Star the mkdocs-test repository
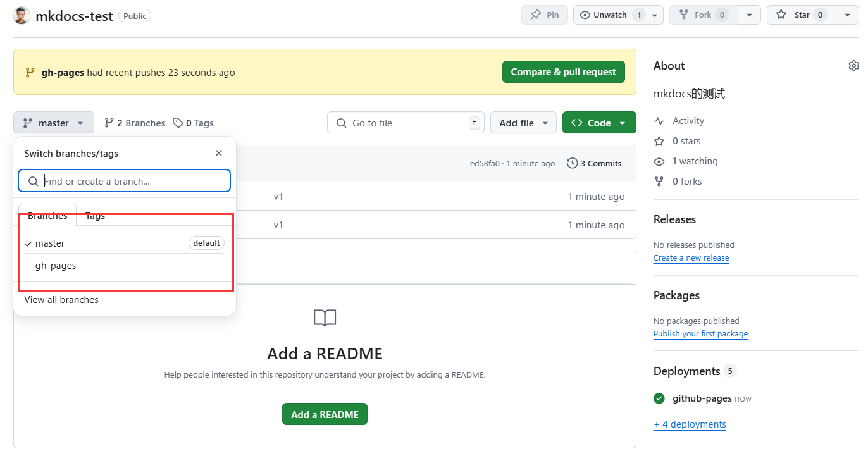This screenshot has width=868, height=456. coord(802,15)
